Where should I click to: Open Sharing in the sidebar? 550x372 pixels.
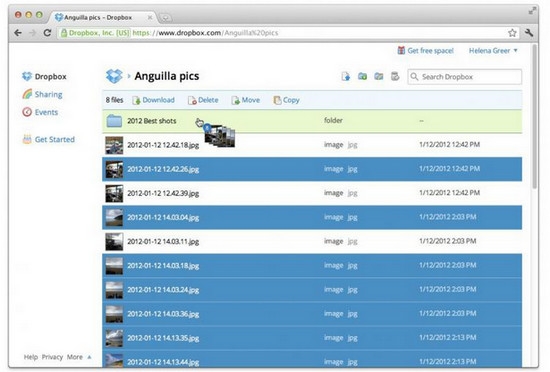tap(48, 94)
